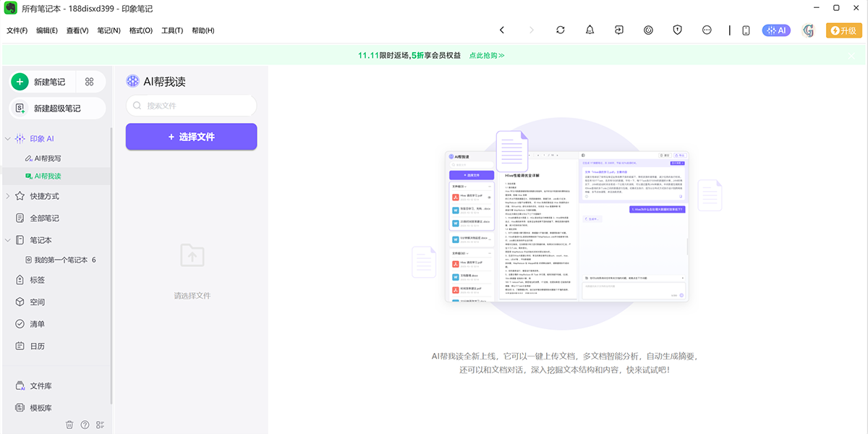Image resolution: width=868 pixels, height=434 pixels.
Task: Open the 工具(T) menu
Action: [172, 30]
